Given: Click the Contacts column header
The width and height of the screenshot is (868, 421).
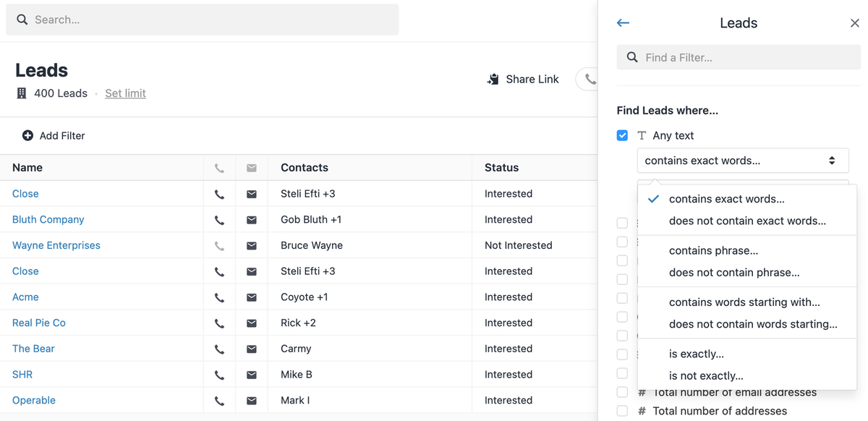Looking at the screenshot, I should (x=305, y=168).
